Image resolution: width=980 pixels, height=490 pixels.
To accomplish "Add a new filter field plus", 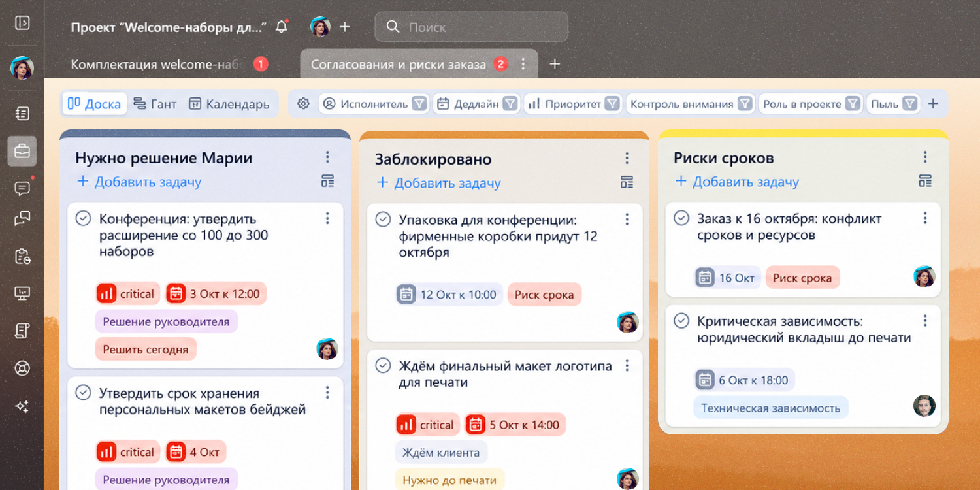I will 934,104.
